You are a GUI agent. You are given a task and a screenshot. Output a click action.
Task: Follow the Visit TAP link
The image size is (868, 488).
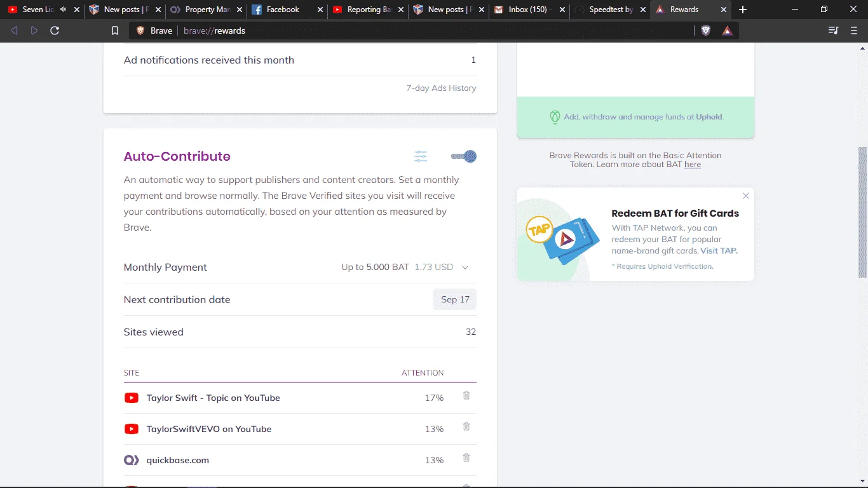coord(719,251)
